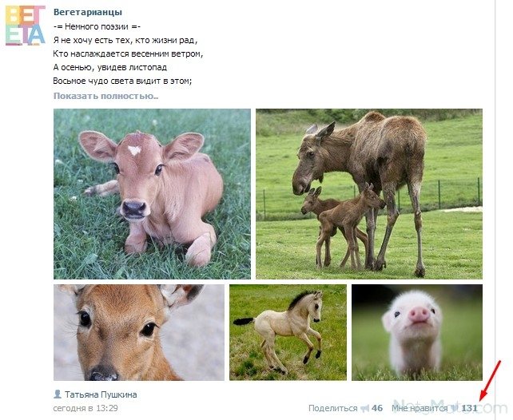The height and width of the screenshot is (420, 513).
Task: Like the post via Мне нравится
Action: (x=420, y=408)
